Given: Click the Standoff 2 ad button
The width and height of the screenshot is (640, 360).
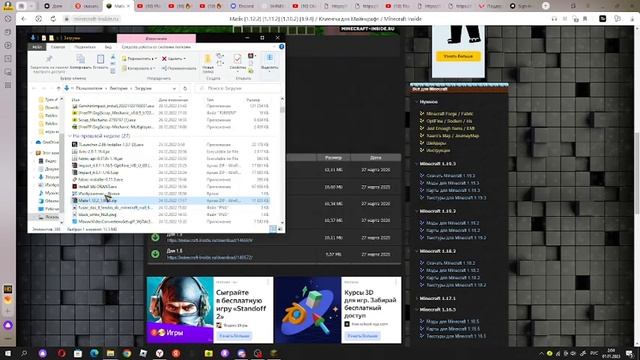Looking at the screenshot, I should tap(235, 336).
